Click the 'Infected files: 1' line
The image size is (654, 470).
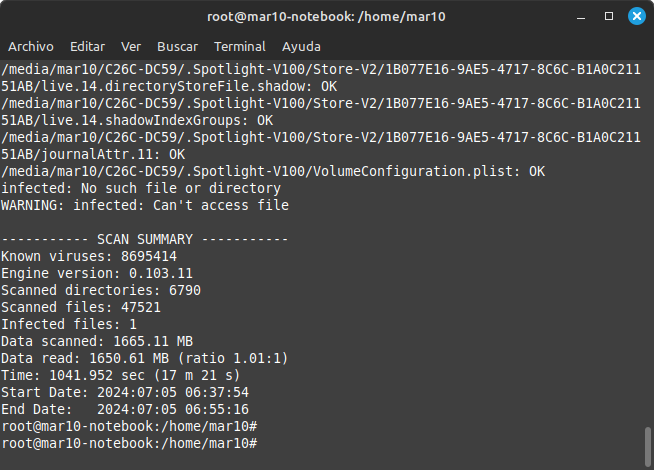pyautogui.click(x=69, y=324)
